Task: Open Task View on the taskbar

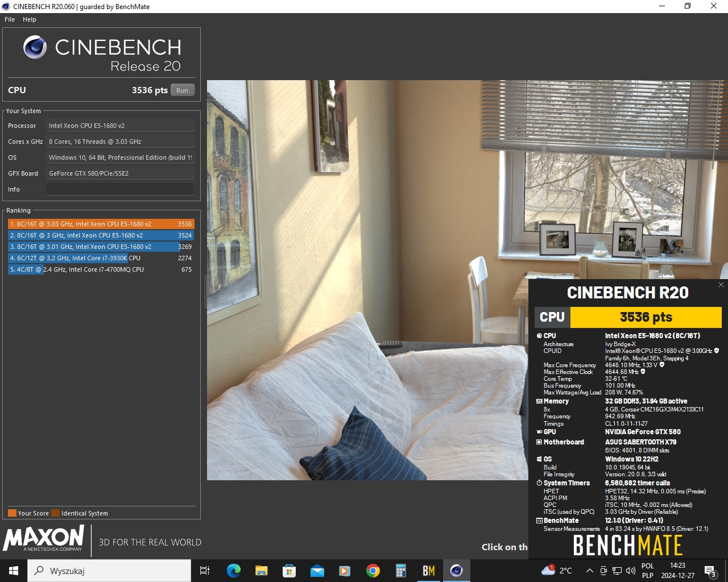Action: [205, 571]
